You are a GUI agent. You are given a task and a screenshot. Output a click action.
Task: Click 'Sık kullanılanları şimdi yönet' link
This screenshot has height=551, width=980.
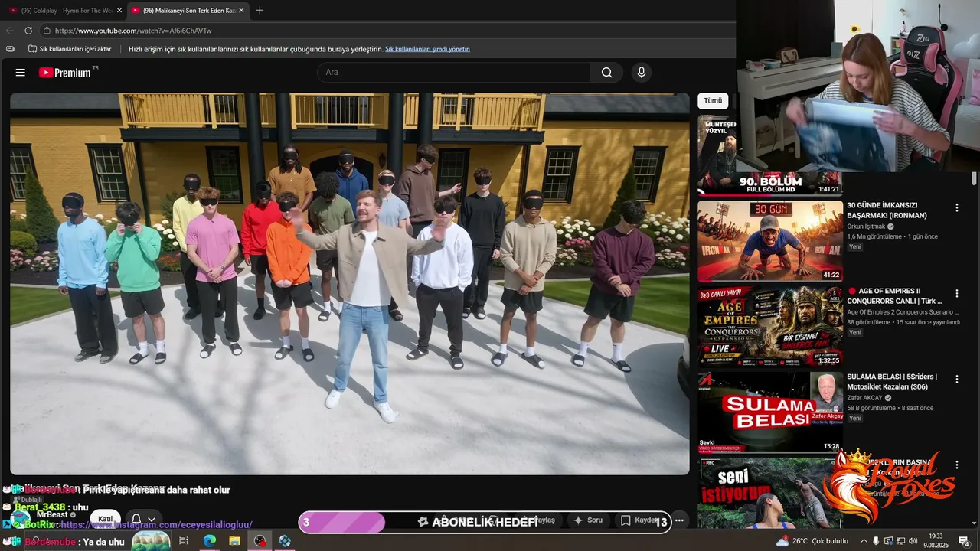point(427,49)
